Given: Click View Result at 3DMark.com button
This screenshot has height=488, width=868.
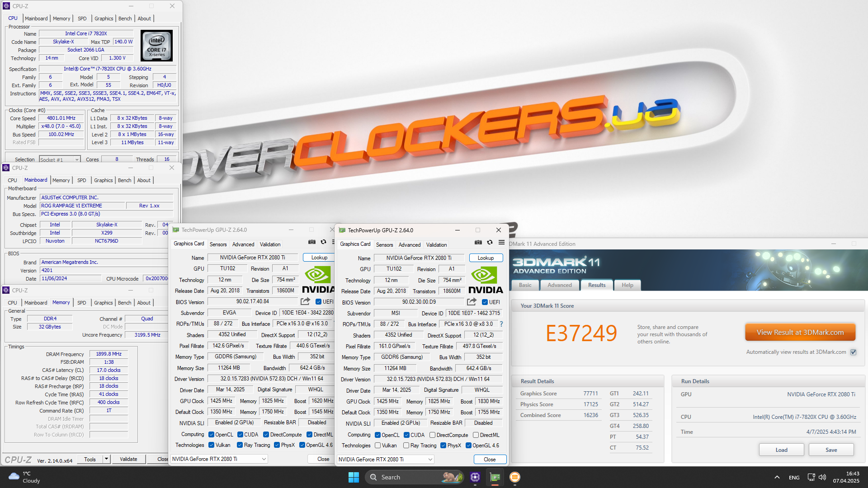Looking at the screenshot, I should coord(800,332).
